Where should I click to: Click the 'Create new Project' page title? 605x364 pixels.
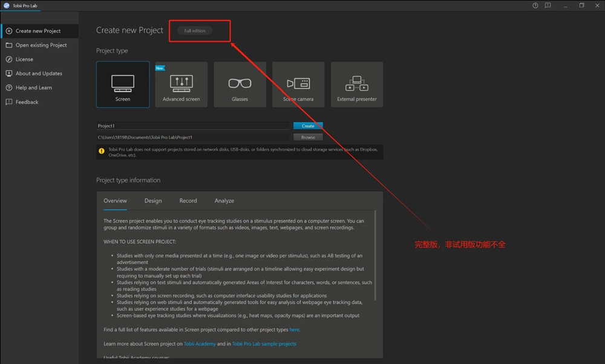click(129, 30)
